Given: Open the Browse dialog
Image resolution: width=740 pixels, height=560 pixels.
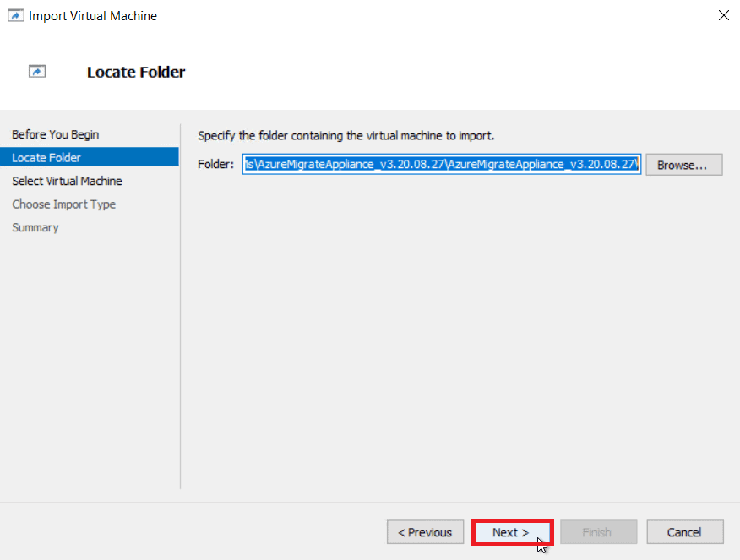Looking at the screenshot, I should point(683,164).
